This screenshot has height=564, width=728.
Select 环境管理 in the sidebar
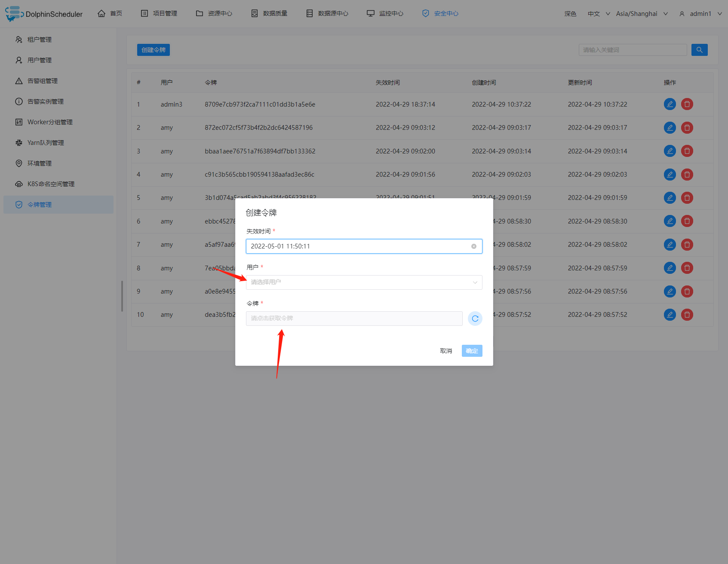coord(58,163)
